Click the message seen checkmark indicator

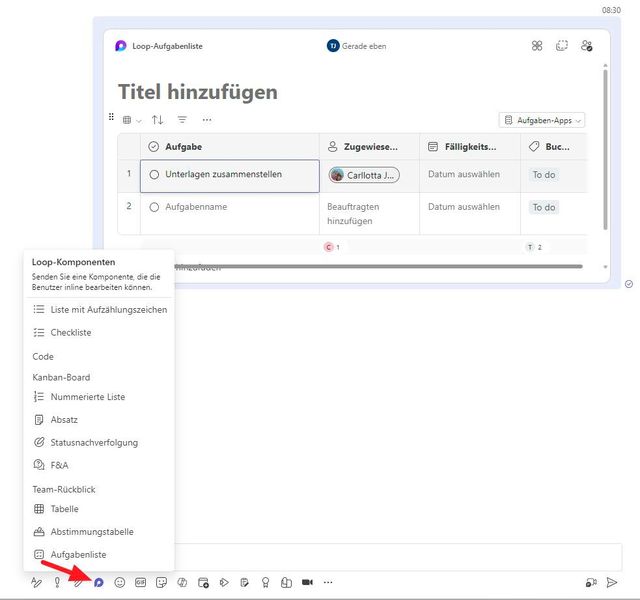pyautogui.click(x=629, y=284)
